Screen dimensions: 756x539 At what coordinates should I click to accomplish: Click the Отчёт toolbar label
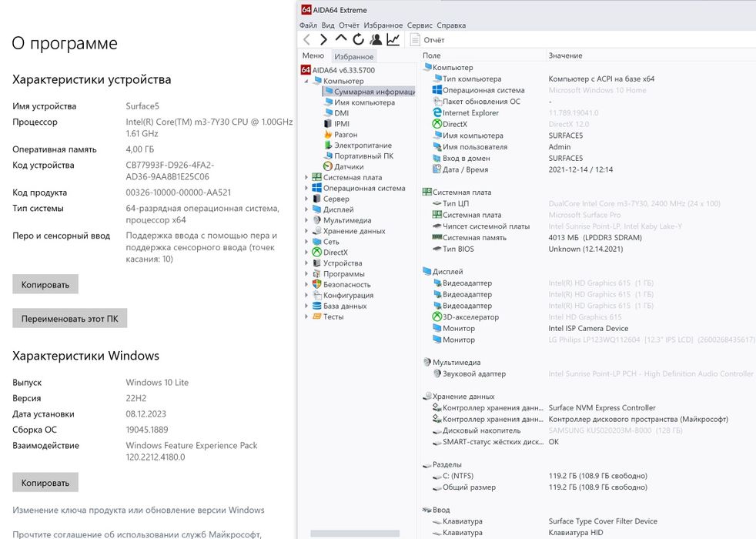[434, 40]
